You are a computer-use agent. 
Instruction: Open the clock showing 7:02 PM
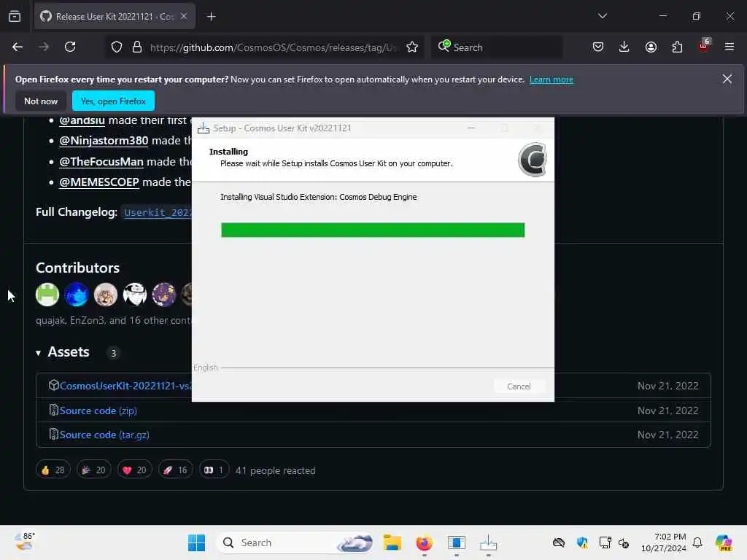point(664,542)
